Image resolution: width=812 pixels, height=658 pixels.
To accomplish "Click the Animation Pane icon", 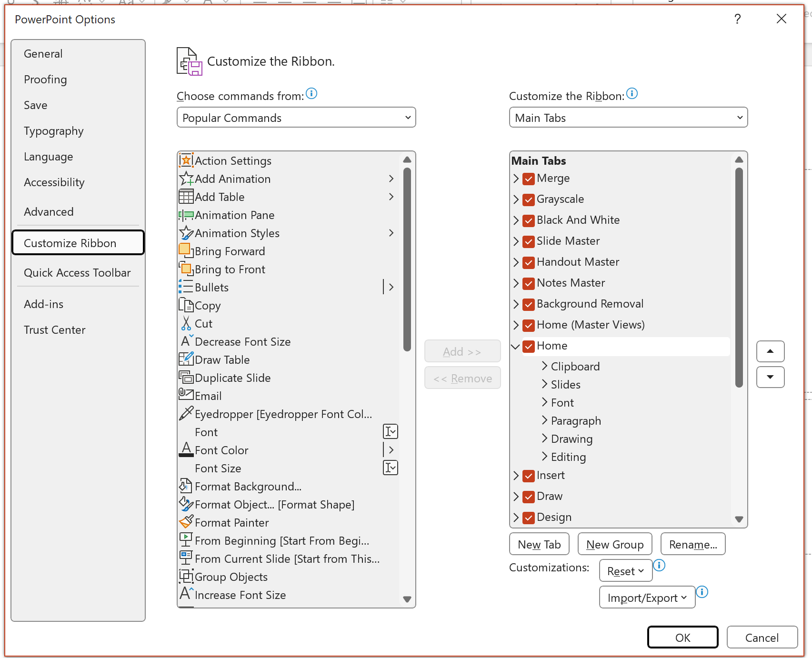I will 186,215.
